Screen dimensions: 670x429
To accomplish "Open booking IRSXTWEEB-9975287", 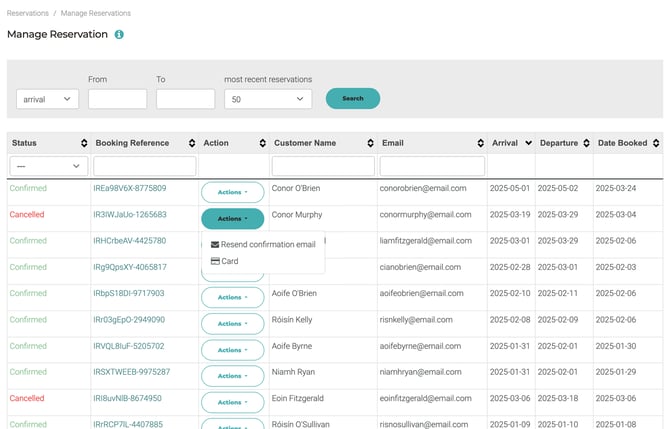I will (132, 372).
